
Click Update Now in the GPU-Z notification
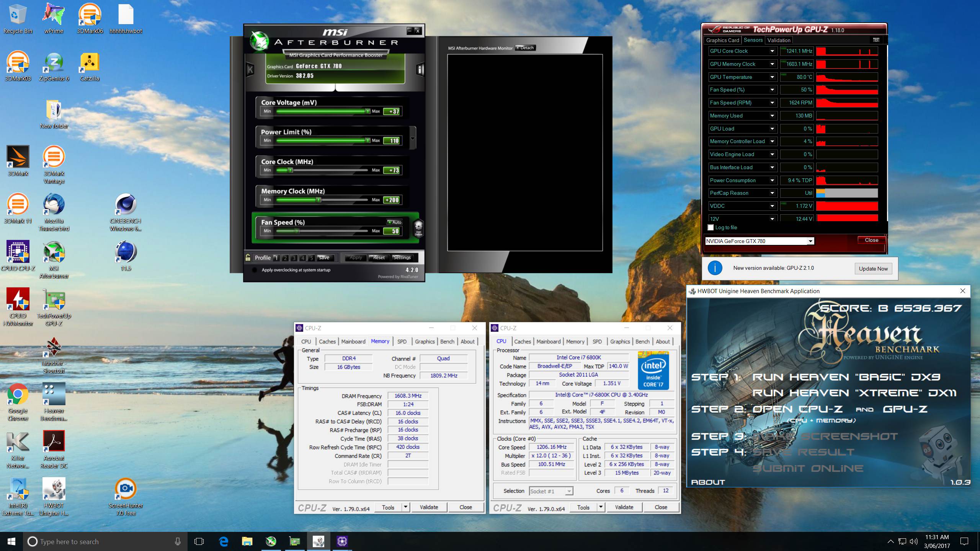[x=873, y=269]
